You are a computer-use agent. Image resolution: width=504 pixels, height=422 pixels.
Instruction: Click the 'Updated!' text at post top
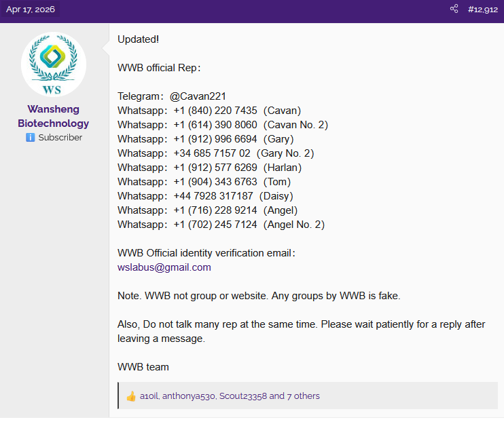[x=138, y=39]
